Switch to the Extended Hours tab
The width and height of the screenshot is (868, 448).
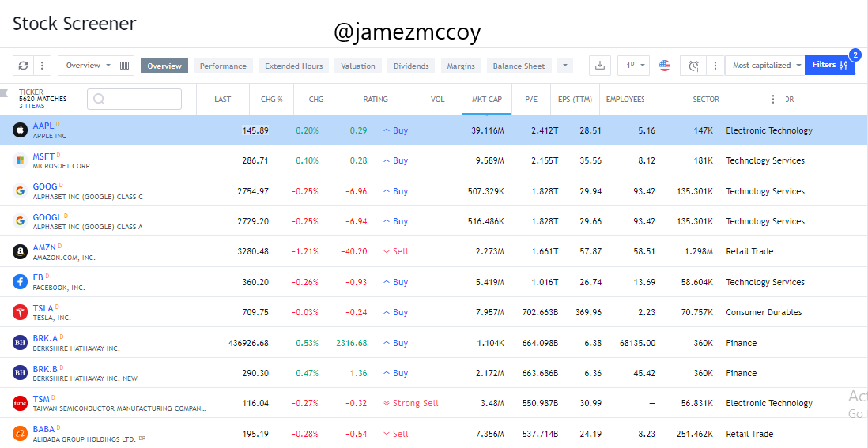293,66
